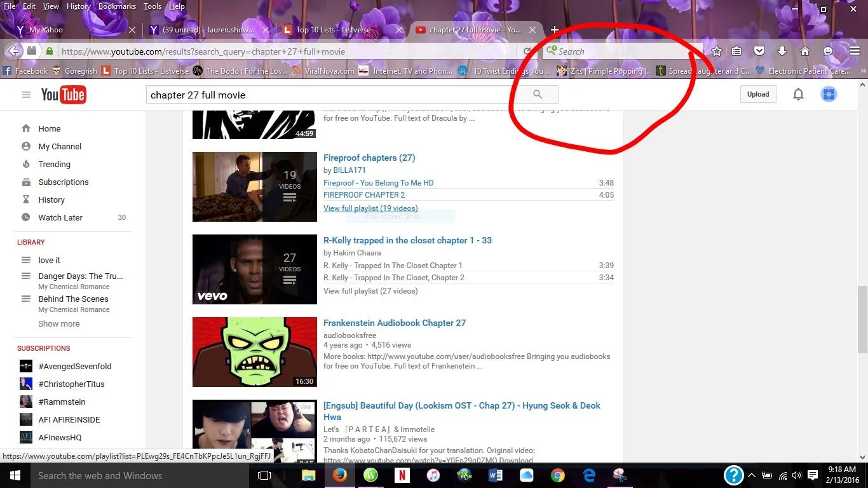Toggle the YouTube guide sidebar menu icon
The height and width of the screenshot is (488, 868).
click(x=26, y=95)
